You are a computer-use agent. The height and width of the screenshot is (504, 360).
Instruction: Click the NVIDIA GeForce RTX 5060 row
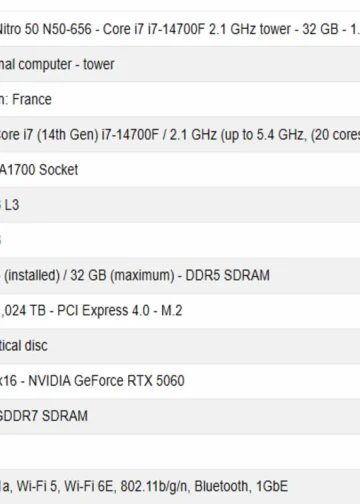pos(180,381)
